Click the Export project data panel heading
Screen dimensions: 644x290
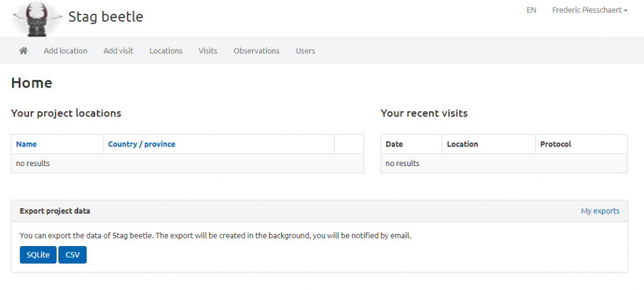pyautogui.click(x=55, y=211)
